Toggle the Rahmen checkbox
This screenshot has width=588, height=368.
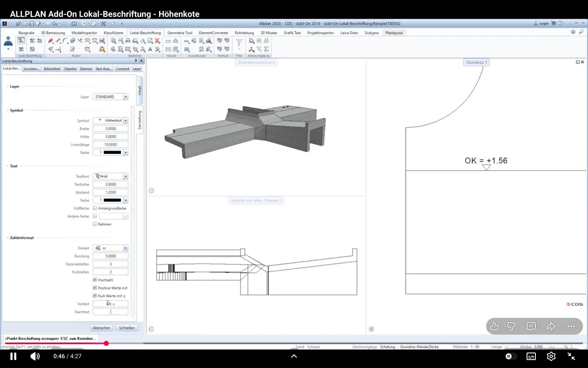[95, 224]
